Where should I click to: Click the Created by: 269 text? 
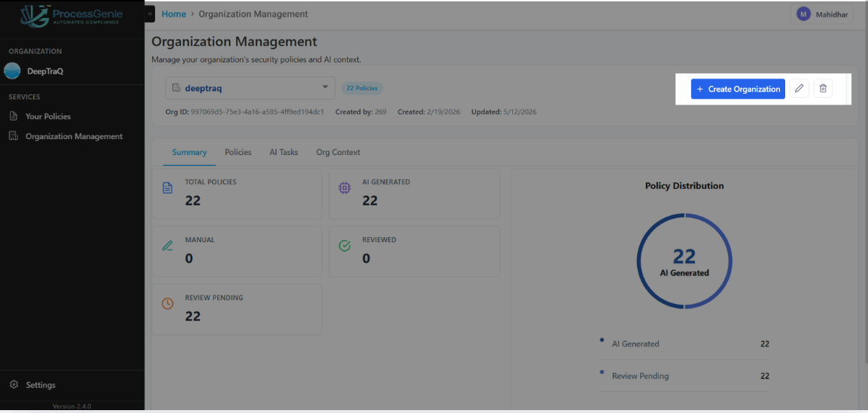[x=361, y=112]
